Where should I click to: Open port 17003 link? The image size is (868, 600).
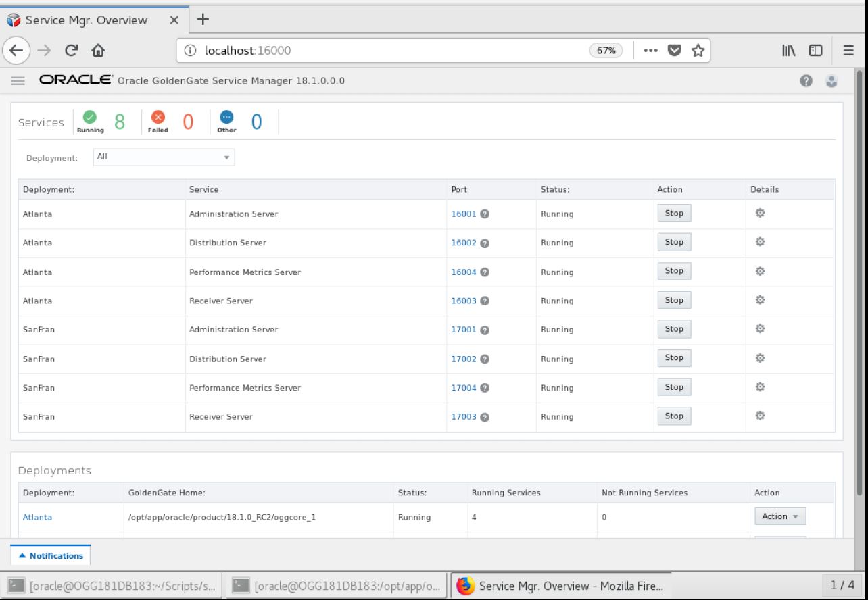[x=464, y=418]
